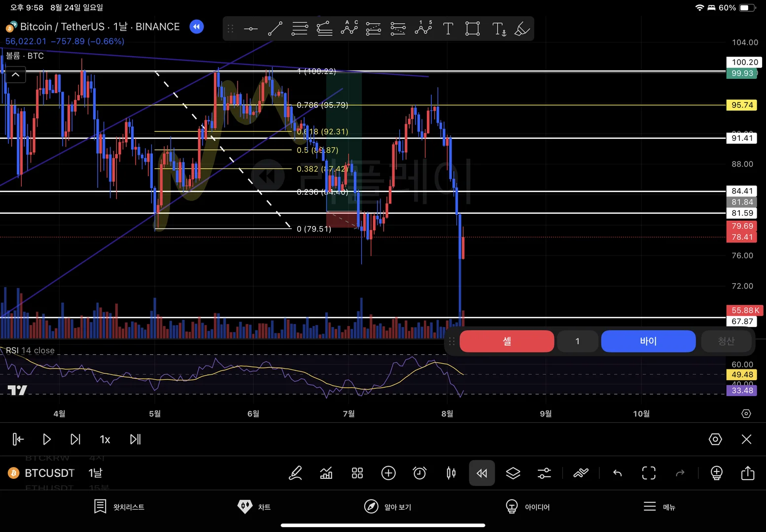The image size is (766, 532).
Task: Open the candlestick chart type selector
Action: pyautogui.click(x=451, y=473)
